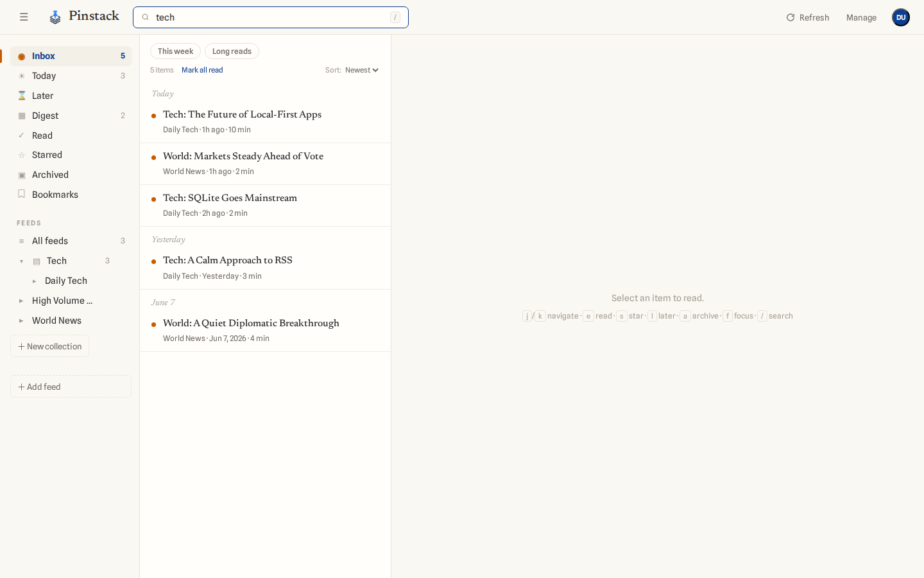Focus the search field containing tech

tap(271, 17)
